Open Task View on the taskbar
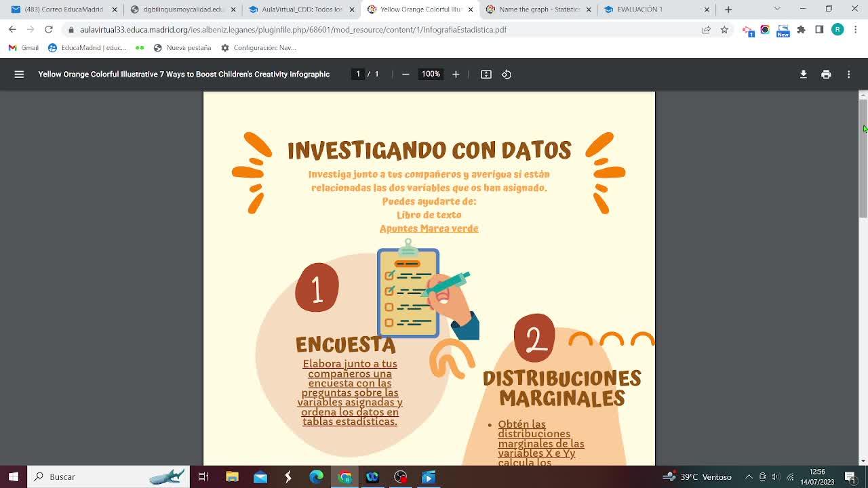Viewport: 868px width, 488px height. [203, 476]
